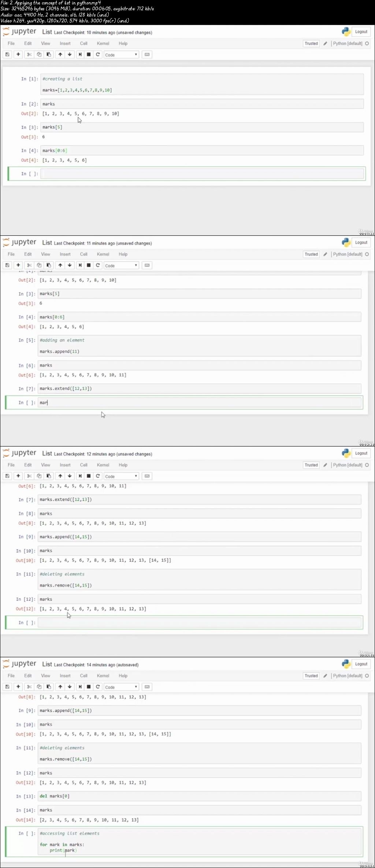Viewport: 375px width, 868px height.
Task: Open the Edit menu in 10-minutes-ago notebook
Action: tap(28, 44)
